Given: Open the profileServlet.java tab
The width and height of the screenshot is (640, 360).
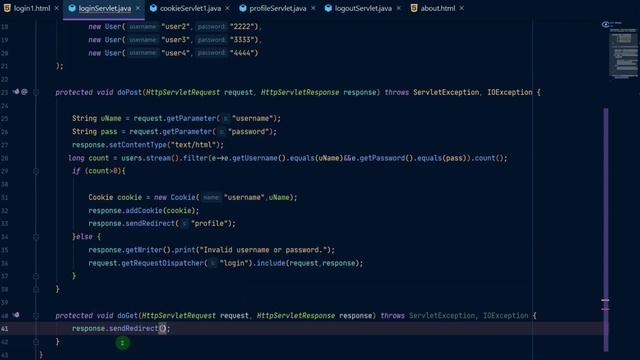Looking at the screenshot, I should tap(278, 8).
